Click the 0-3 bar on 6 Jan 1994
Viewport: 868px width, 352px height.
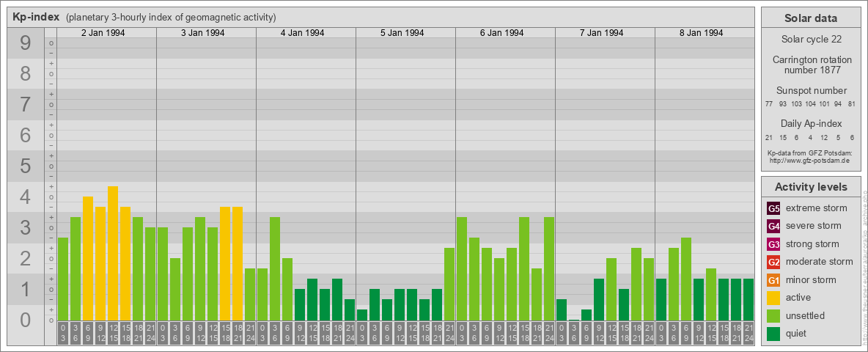[462, 268]
